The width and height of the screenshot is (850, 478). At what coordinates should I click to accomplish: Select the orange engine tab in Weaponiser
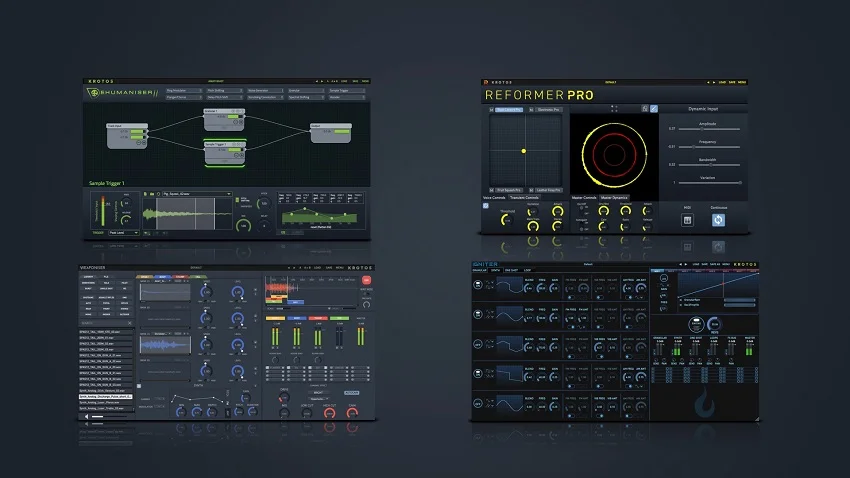tap(145, 276)
